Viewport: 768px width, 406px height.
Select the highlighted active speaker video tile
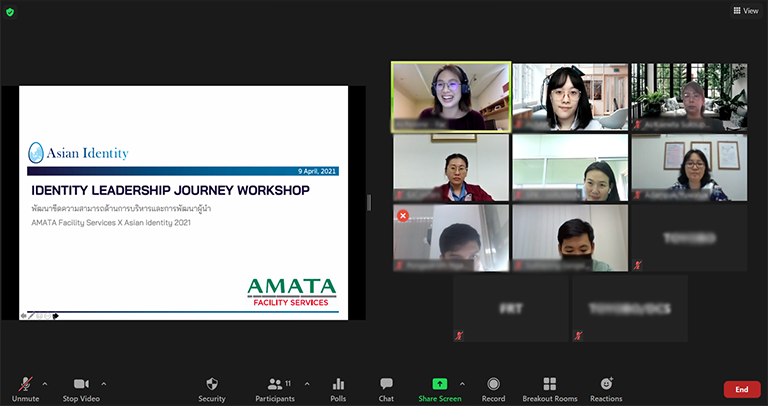click(450, 96)
